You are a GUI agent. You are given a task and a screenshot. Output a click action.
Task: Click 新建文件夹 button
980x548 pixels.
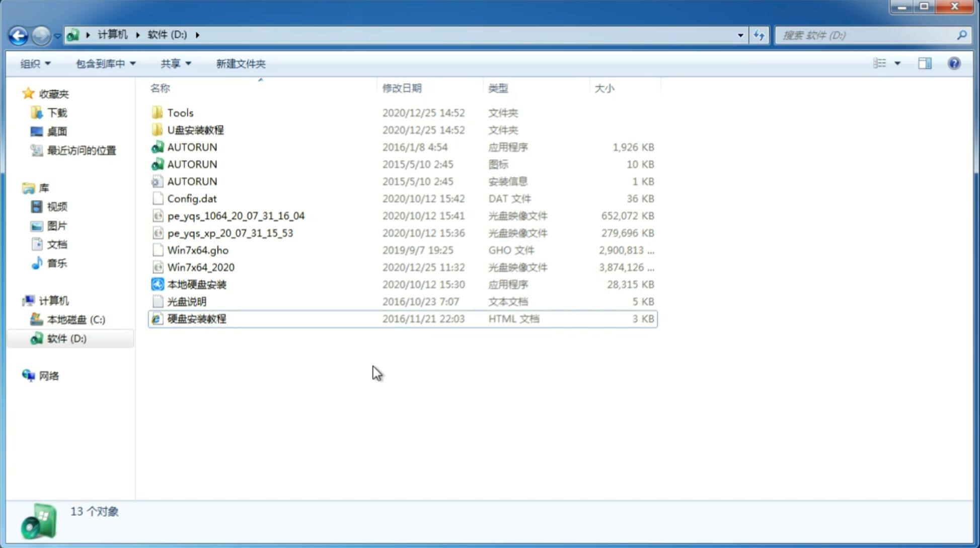(240, 63)
